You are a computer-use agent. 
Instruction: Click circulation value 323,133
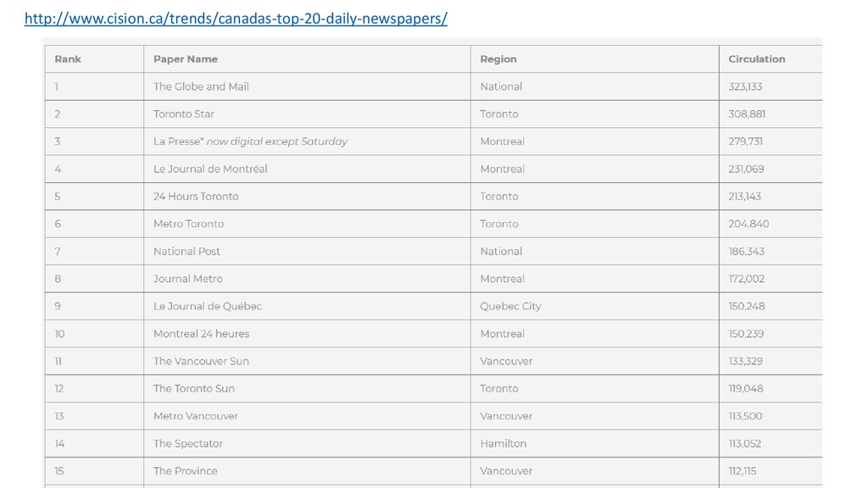(x=745, y=87)
